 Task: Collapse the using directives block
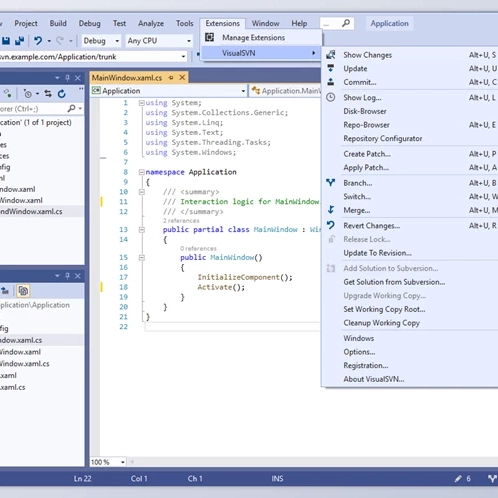tap(141, 103)
